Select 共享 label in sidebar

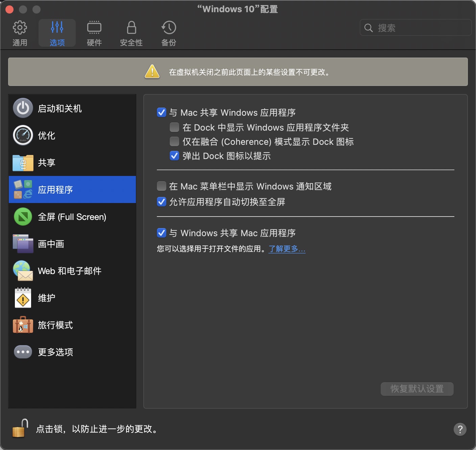47,163
